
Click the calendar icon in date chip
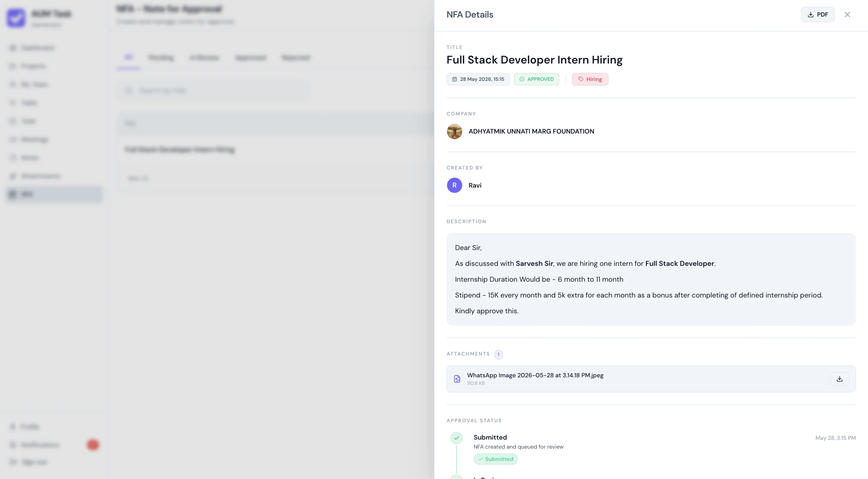tap(454, 79)
